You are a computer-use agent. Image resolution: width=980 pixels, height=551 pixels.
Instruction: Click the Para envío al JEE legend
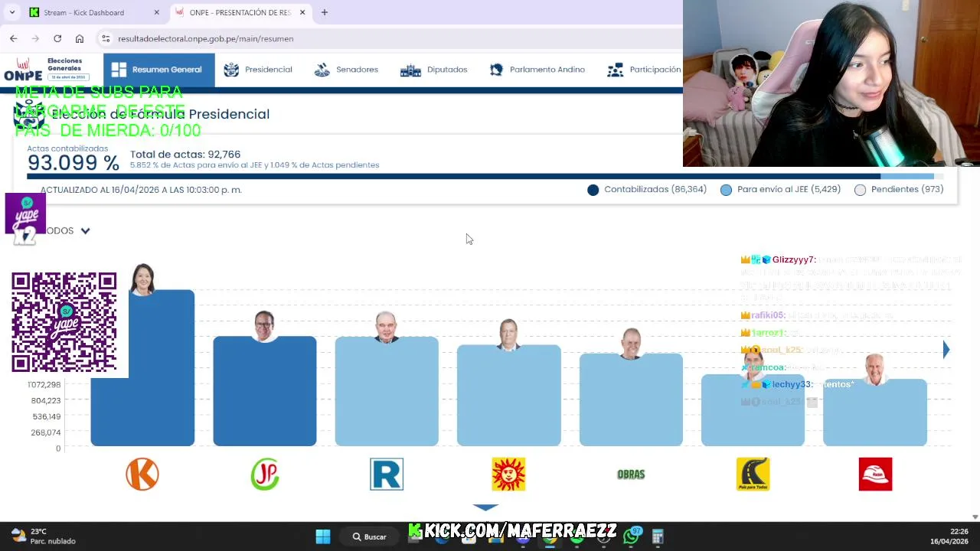click(780, 189)
